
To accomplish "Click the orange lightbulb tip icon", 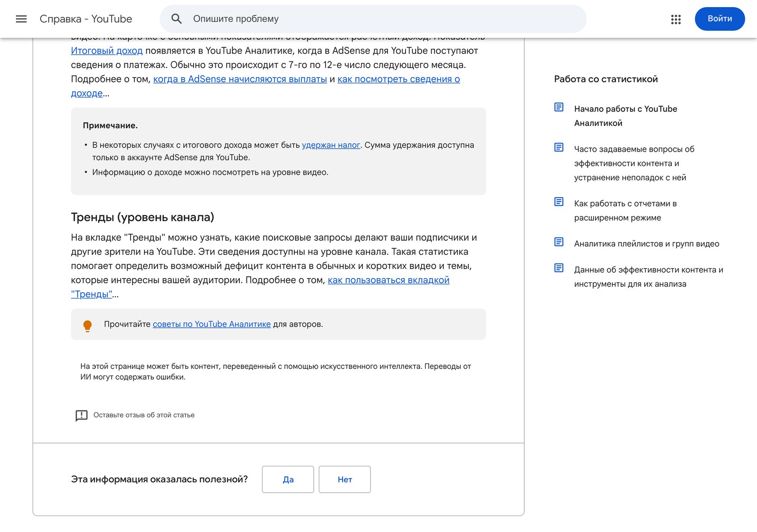I will tap(88, 326).
